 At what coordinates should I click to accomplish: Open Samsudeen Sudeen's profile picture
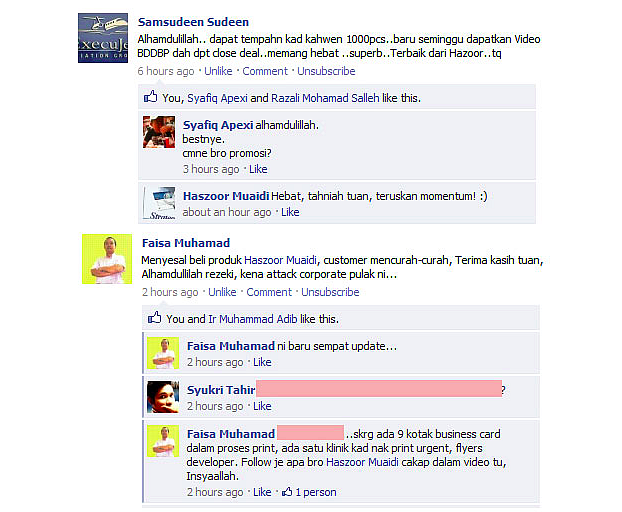pos(103,38)
